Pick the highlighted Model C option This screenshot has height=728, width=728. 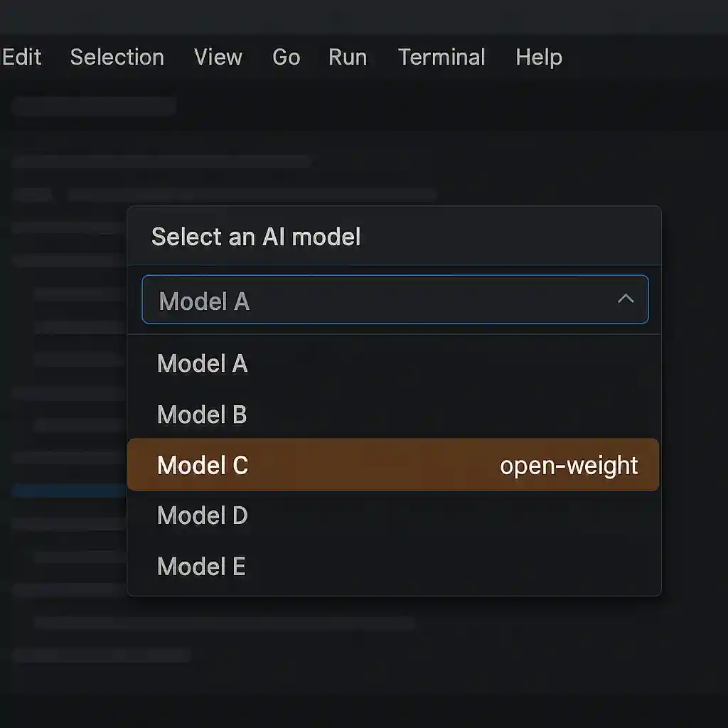(393, 464)
